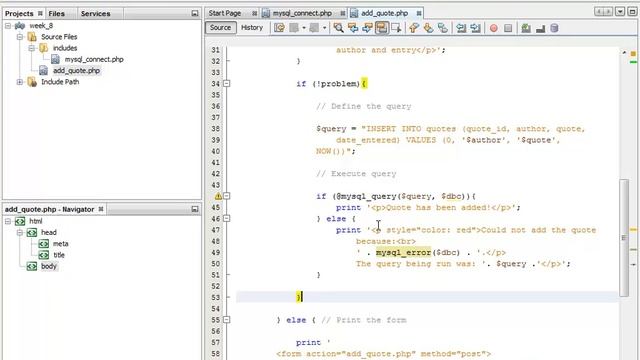Collapse code fold at line 34
640x360 pixels.
tap(227, 84)
